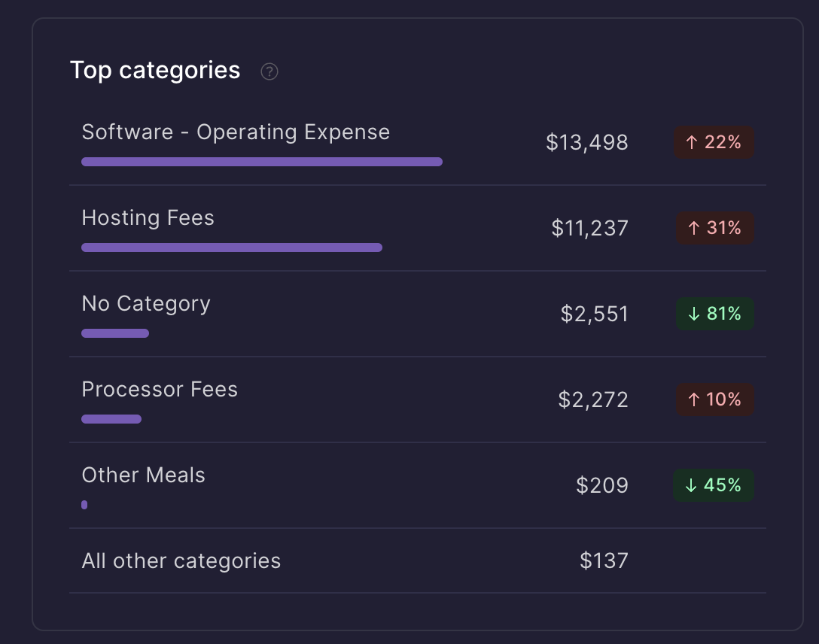The width and height of the screenshot is (819, 644).
Task: Click the $13,498 amount
Action: coord(586,142)
